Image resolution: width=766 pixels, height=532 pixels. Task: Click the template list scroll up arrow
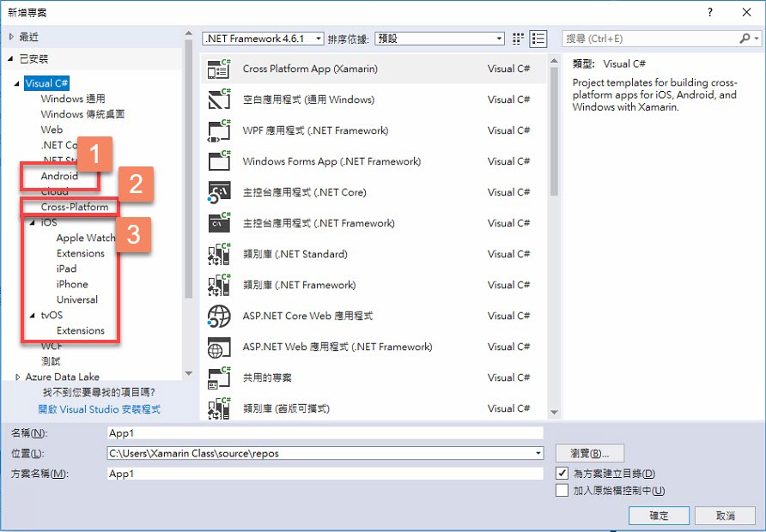554,61
